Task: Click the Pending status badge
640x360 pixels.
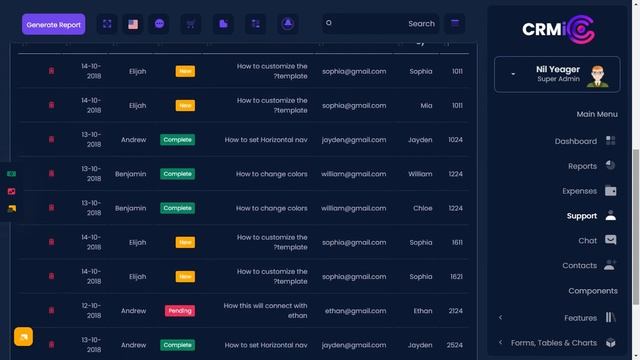Action: click(x=180, y=311)
